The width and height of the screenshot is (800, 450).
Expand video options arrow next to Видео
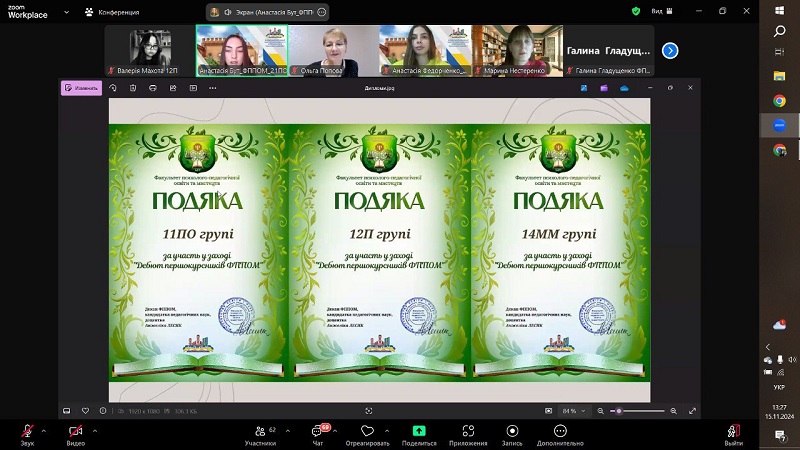tap(94, 431)
